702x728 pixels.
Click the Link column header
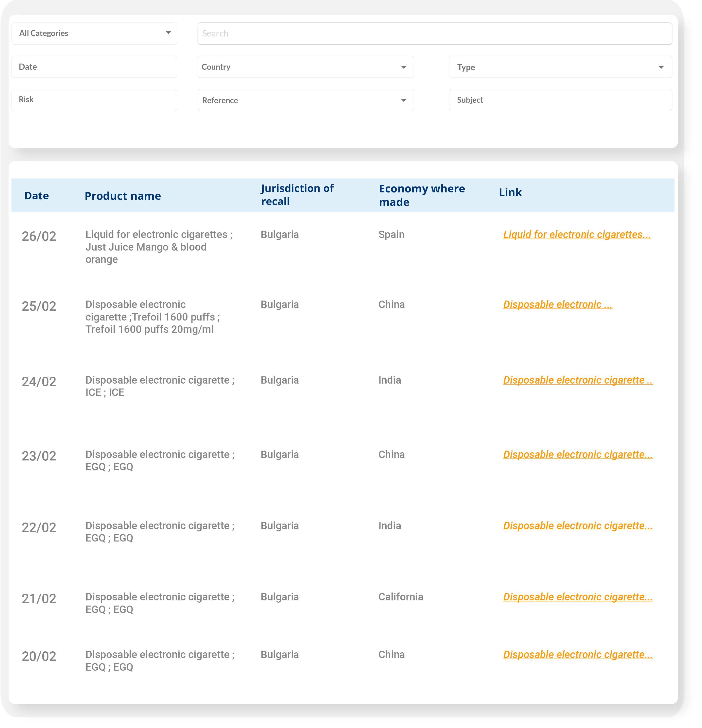tap(510, 192)
